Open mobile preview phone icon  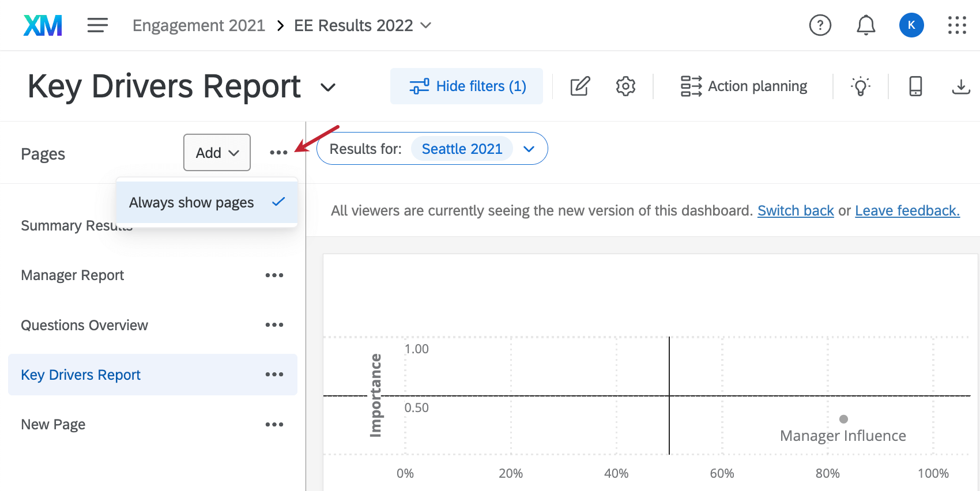(915, 86)
